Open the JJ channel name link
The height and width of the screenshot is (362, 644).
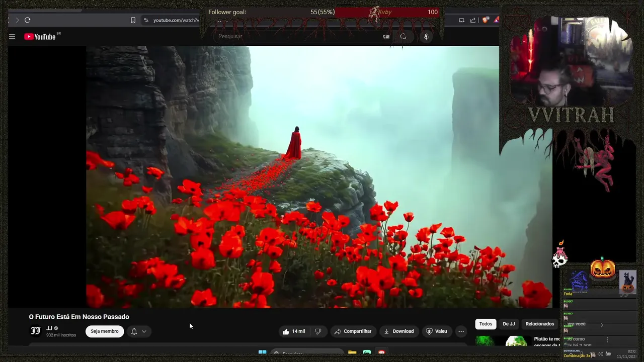pyautogui.click(x=49, y=328)
